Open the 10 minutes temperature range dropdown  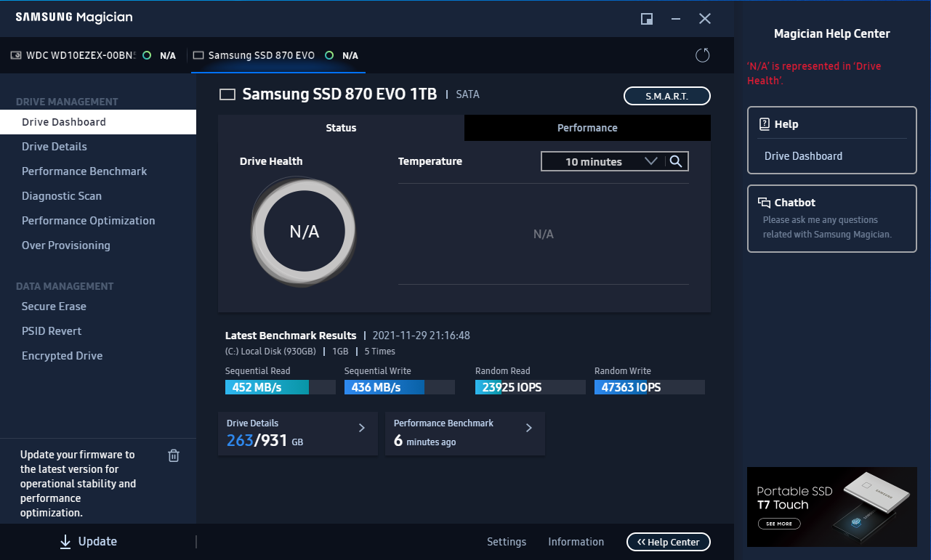point(602,161)
